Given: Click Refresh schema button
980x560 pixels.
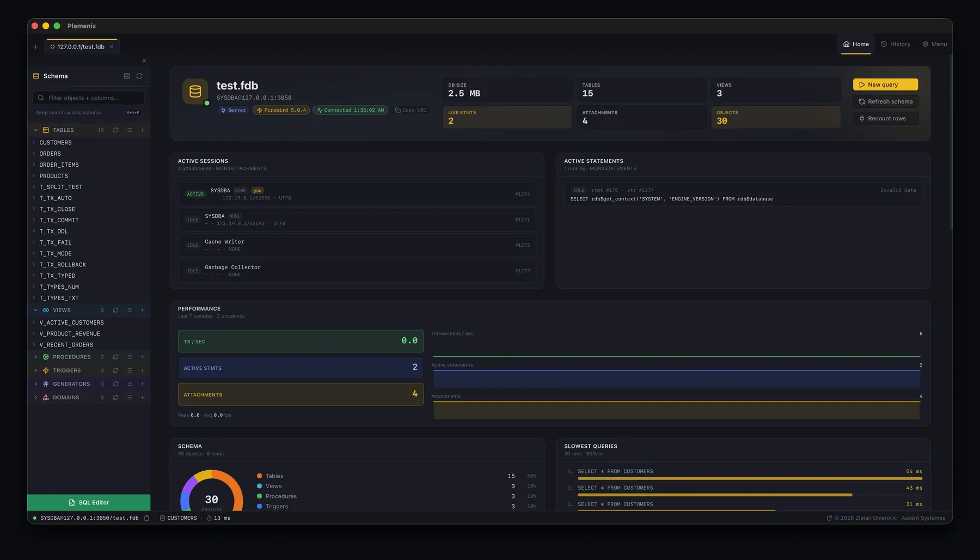Looking at the screenshot, I should [x=885, y=101].
